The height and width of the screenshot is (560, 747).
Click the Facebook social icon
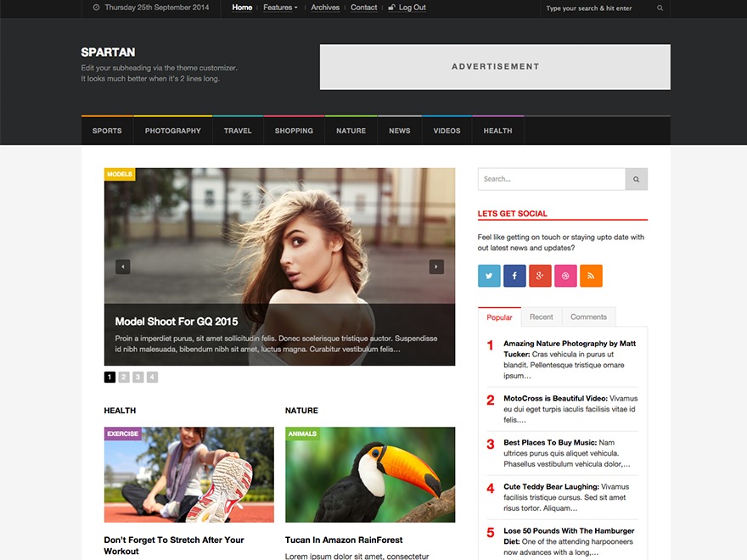tap(514, 276)
